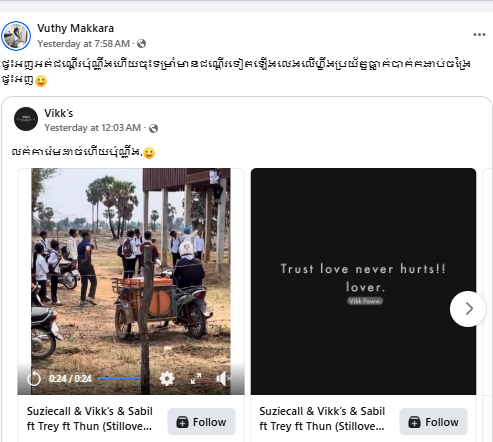This screenshot has width=493, height=442.
Task: Open the Vikk's page name link
Action: pos(59,113)
